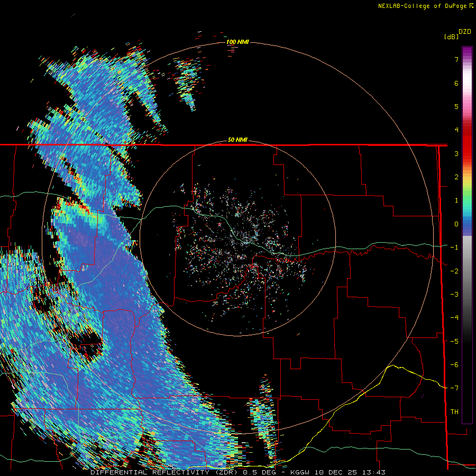The width and height of the screenshot is (476, 476).
Task: Click the TH threshold label on legend
Action: click(x=454, y=412)
